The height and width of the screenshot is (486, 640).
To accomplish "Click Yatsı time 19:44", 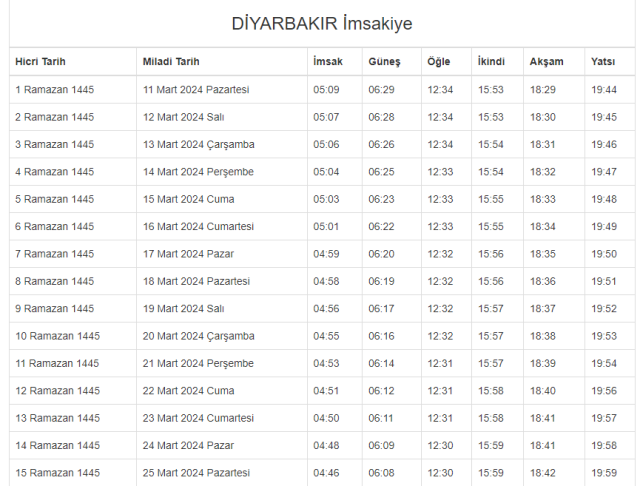I will tap(604, 90).
